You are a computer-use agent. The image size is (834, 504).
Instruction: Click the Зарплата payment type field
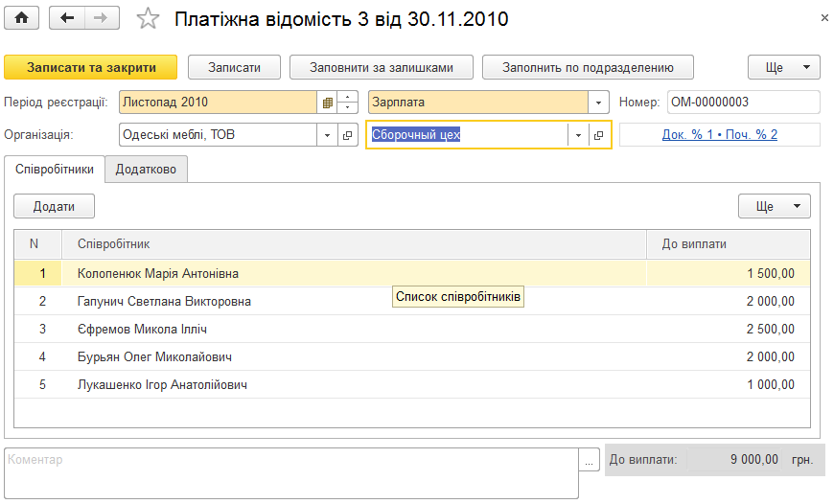[x=478, y=103]
